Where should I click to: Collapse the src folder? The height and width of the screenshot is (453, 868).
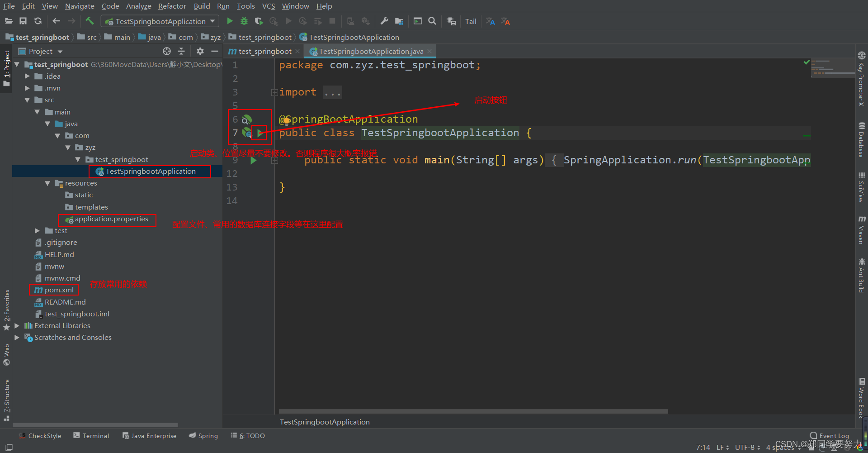point(27,100)
